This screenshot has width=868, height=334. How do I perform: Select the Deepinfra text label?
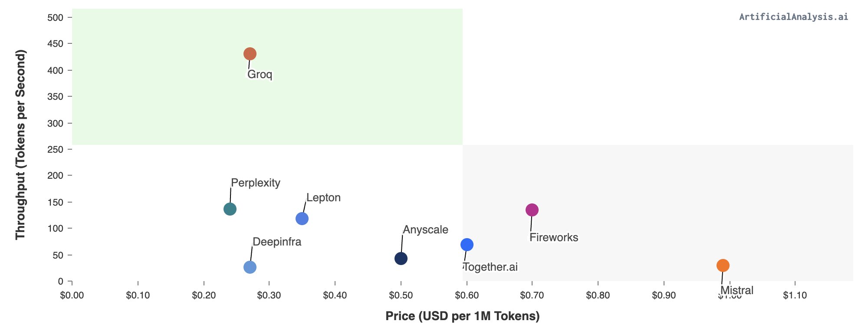coord(277,242)
